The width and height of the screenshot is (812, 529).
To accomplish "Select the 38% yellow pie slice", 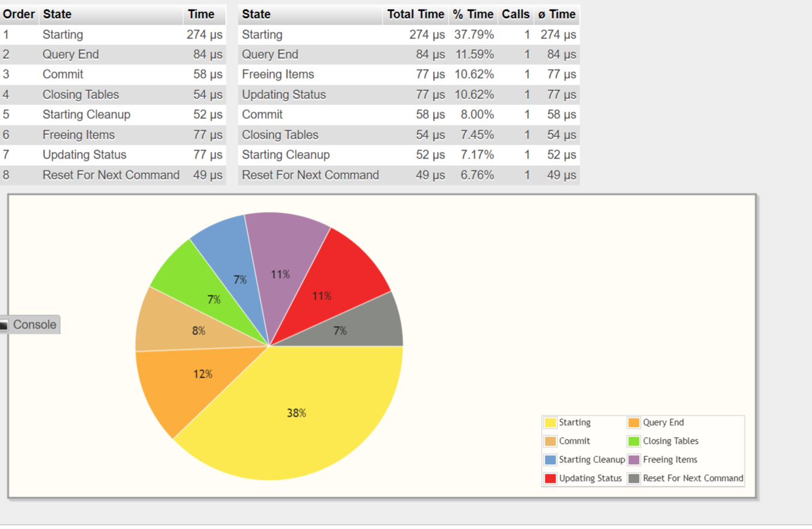I will pyautogui.click(x=296, y=413).
